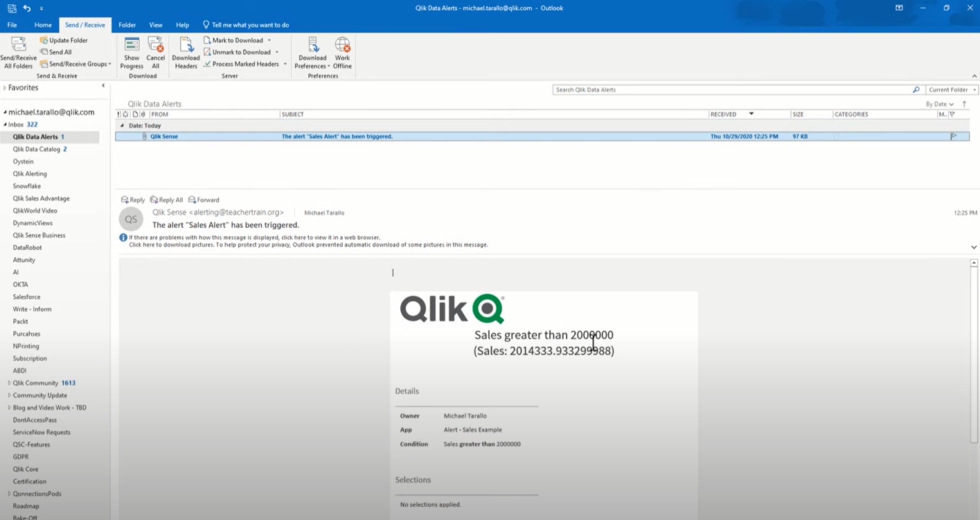
Task: Click Tell me what you want to do
Action: [x=246, y=25]
